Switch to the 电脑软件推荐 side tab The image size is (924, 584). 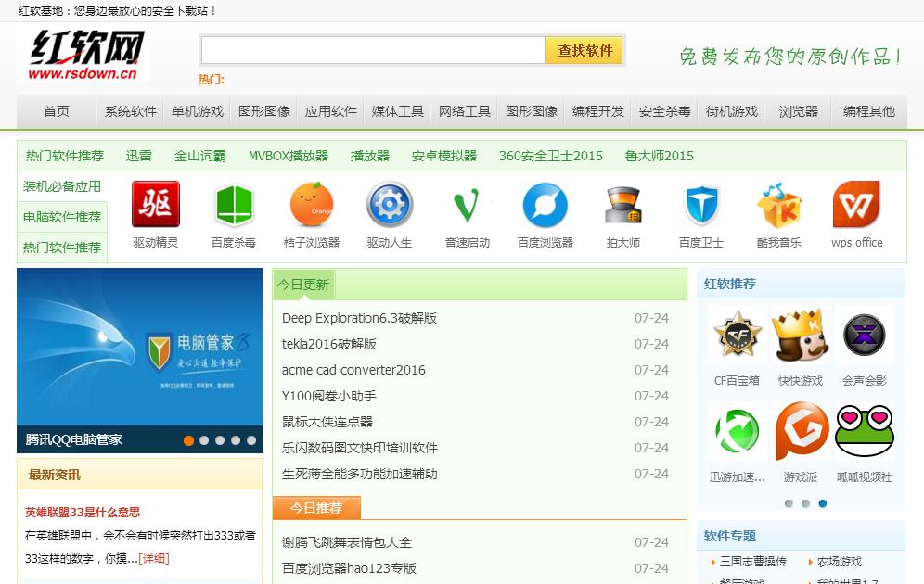pos(62,217)
